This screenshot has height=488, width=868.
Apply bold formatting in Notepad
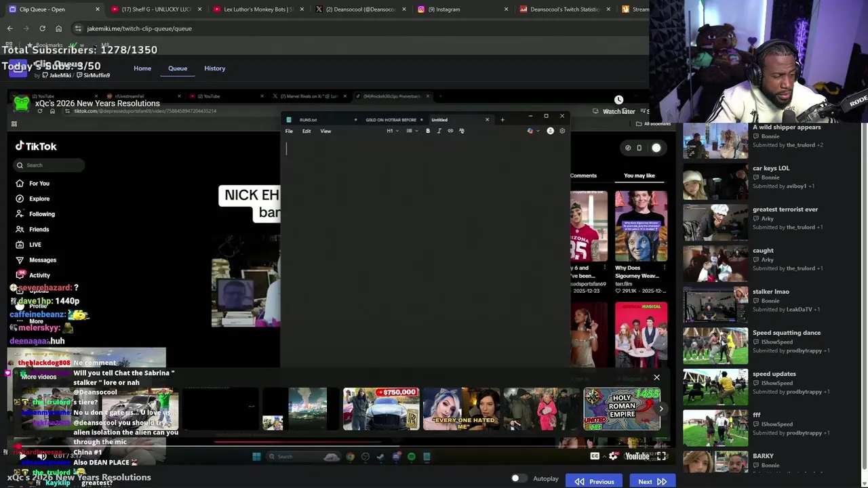click(x=428, y=131)
